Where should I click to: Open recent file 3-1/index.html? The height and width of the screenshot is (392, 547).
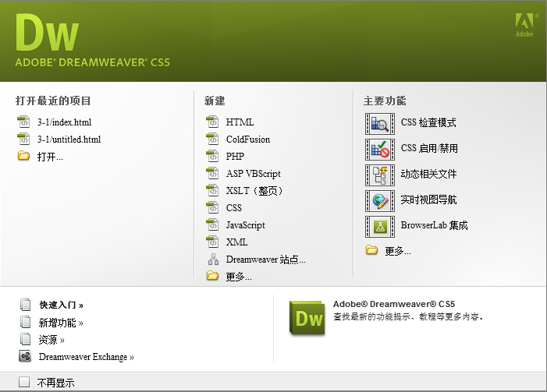coord(64,122)
